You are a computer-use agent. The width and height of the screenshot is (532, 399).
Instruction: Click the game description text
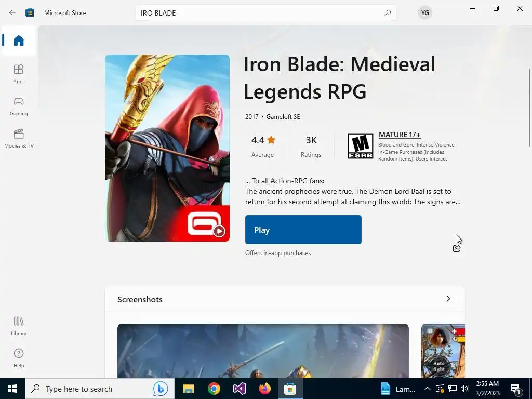tap(353, 191)
